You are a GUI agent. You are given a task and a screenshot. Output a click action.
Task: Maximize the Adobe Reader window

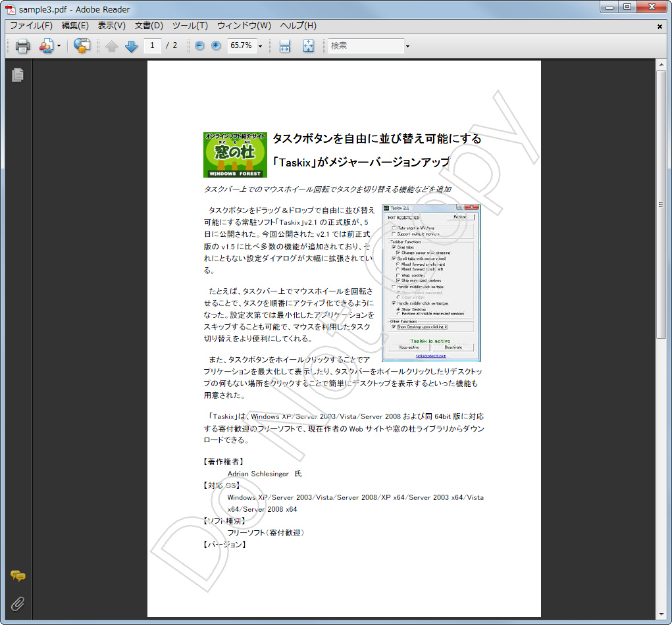pyautogui.click(x=627, y=7)
